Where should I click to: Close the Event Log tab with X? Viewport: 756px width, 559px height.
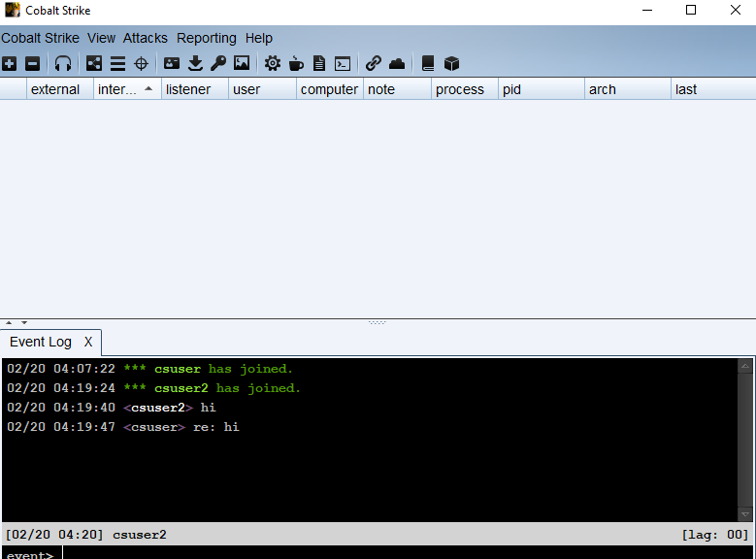click(x=88, y=342)
